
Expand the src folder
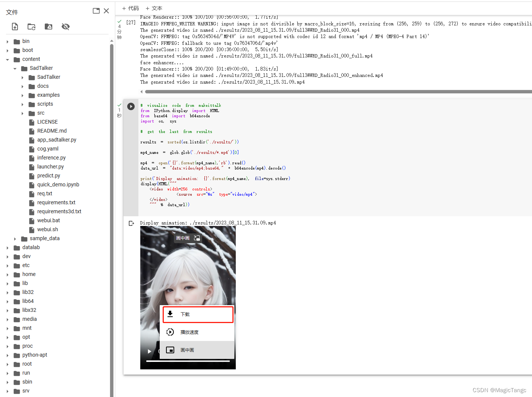point(22,113)
